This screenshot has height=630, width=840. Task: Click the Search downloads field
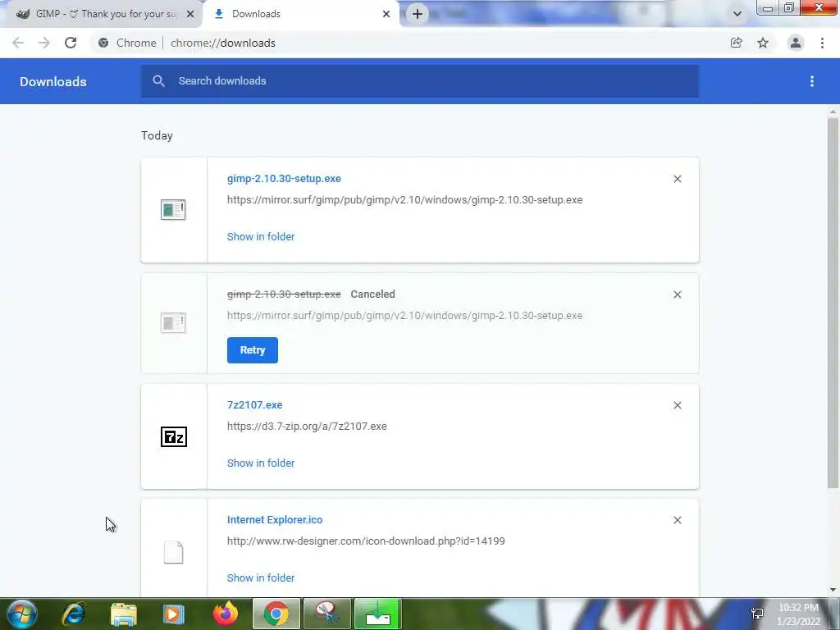(x=420, y=81)
